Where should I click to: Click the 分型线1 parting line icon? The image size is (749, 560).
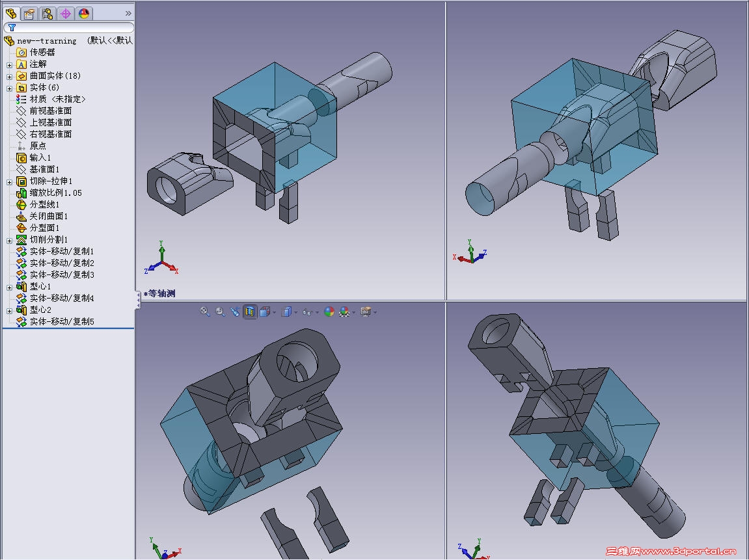(x=21, y=204)
